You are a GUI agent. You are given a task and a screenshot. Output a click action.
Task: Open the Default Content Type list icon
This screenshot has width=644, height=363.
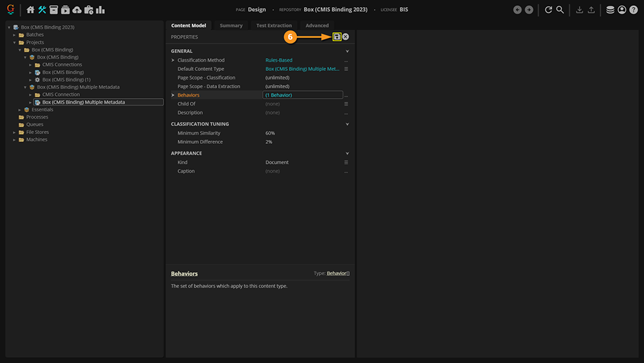coord(346,69)
